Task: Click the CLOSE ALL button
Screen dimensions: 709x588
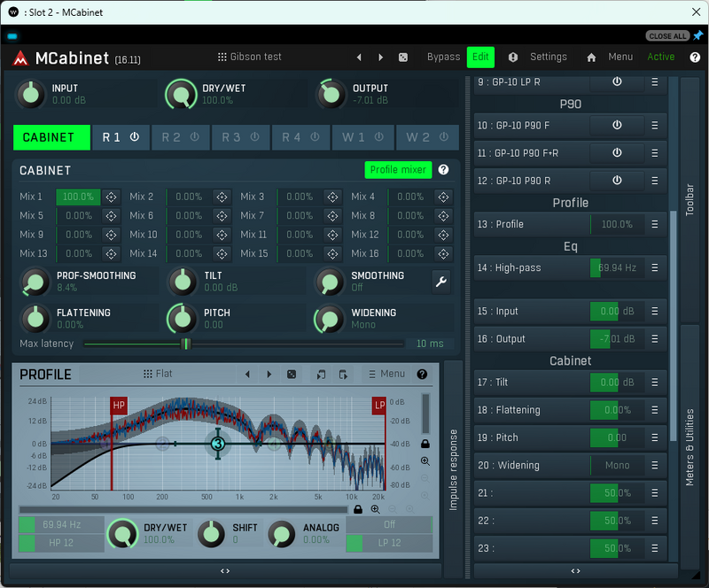Action: point(667,36)
